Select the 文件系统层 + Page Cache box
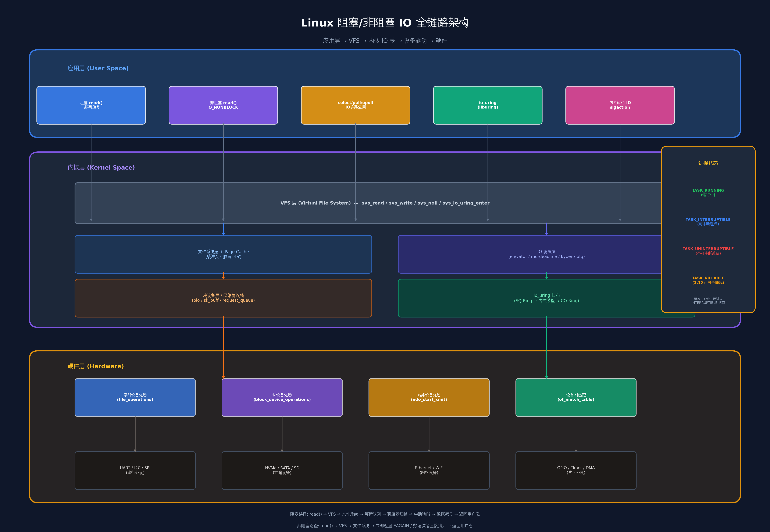 point(223,254)
